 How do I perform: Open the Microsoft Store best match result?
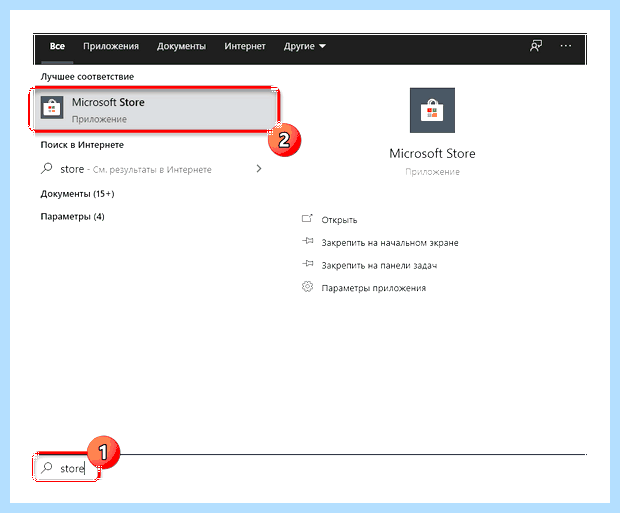pos(155,110)
